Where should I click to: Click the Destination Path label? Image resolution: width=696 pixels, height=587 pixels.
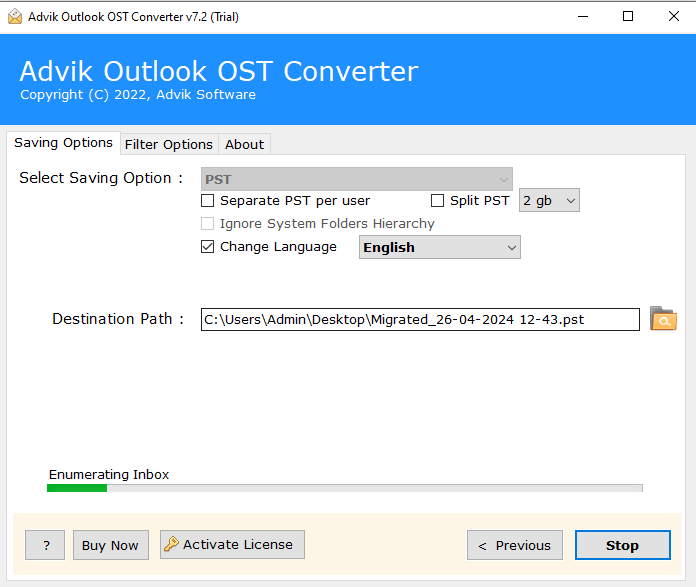click(118, 319)
